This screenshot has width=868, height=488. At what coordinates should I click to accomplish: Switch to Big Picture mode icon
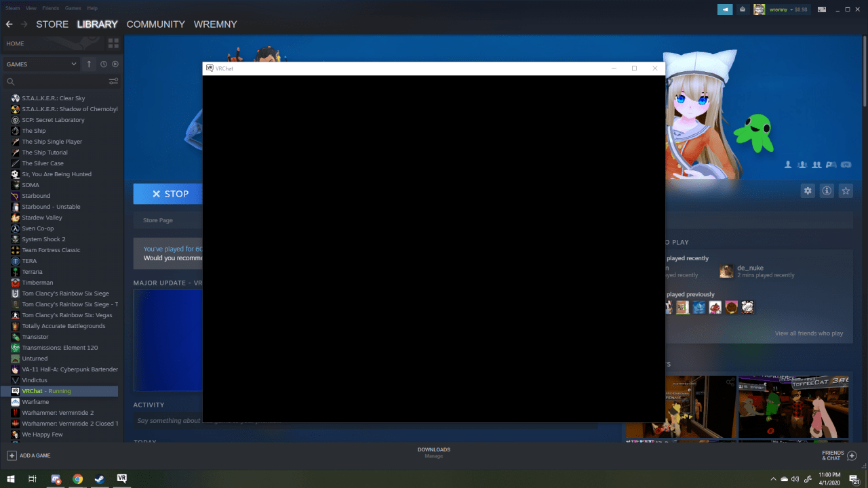point(823,9)
